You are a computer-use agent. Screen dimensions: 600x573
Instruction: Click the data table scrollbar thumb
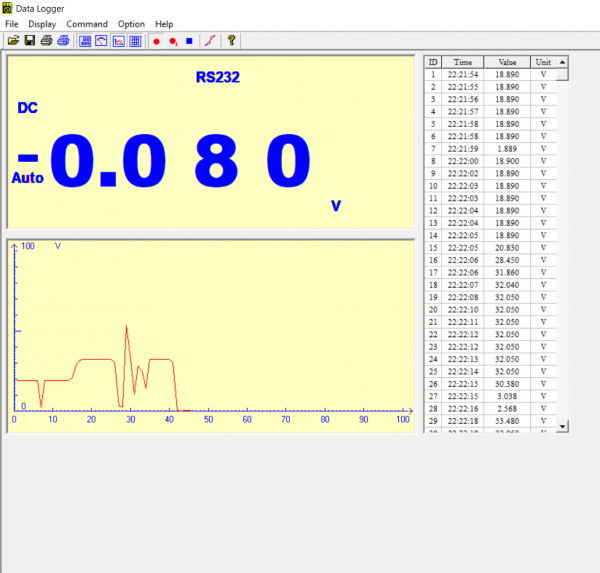(562, 74)
